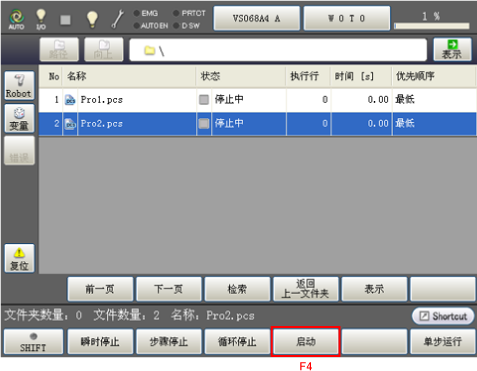
Task: Go to 前一页 previous page
Action: 100,289
